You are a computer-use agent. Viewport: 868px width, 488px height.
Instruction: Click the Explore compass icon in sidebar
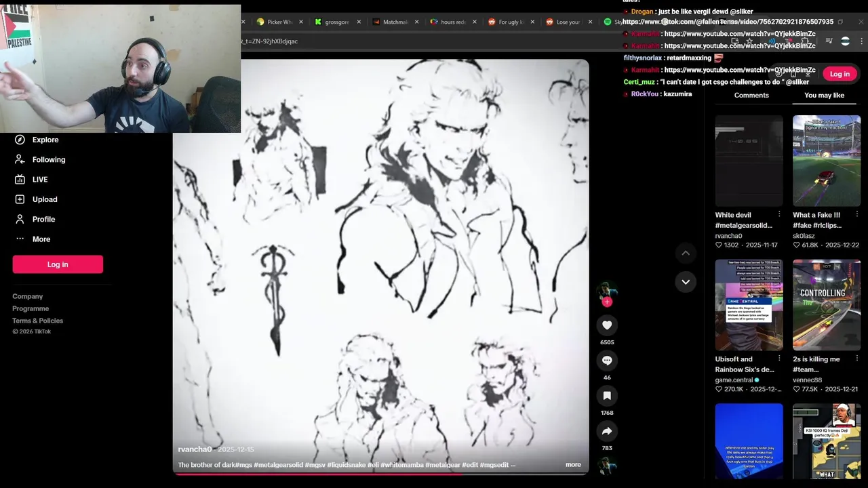[20, 140]
